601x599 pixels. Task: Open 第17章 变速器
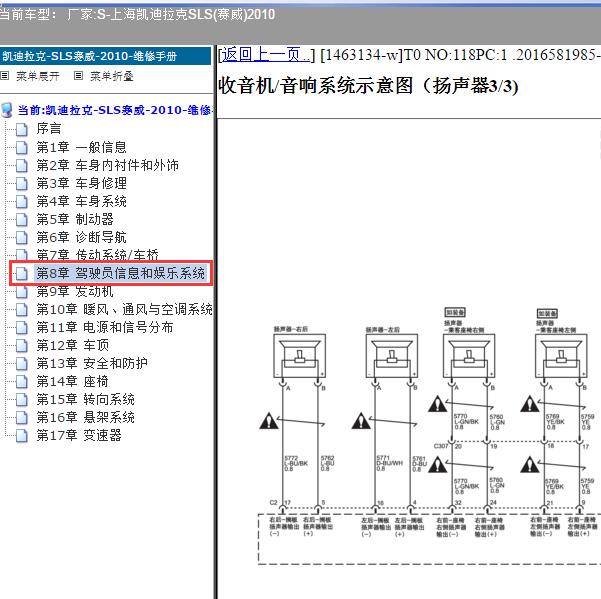pyautogui.click(x=79, y=435)
